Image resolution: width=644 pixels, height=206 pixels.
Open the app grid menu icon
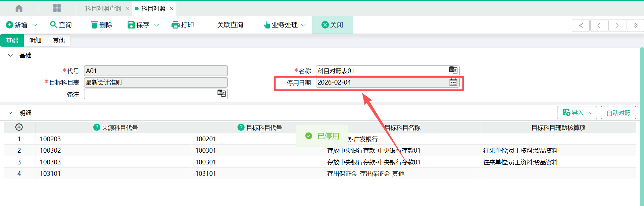(57, 8)
